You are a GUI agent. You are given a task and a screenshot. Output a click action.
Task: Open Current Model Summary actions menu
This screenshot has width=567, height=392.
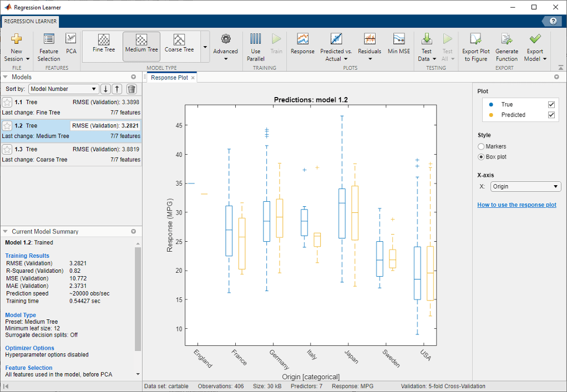coord(134,232)
